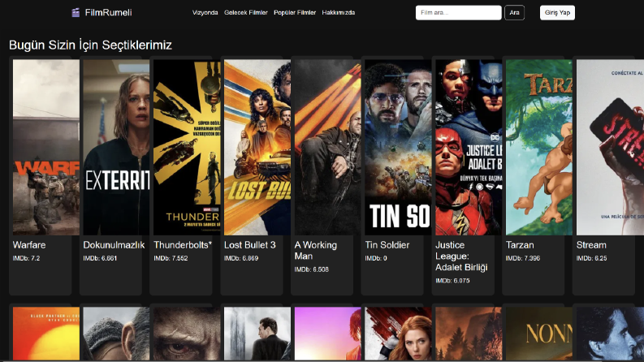
Task: Open the Tin Soldier movie poster
Action: point(398,148)
